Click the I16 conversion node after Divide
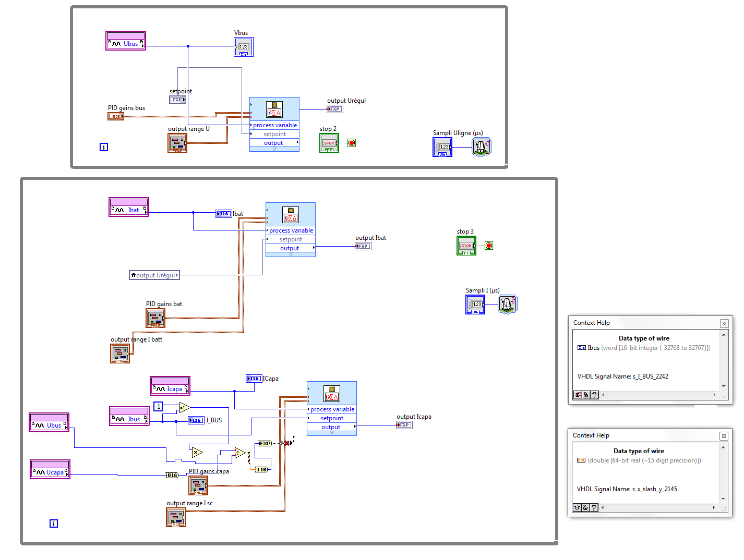The height and width of the screenshot is (560, 744). tap(261, 469)
